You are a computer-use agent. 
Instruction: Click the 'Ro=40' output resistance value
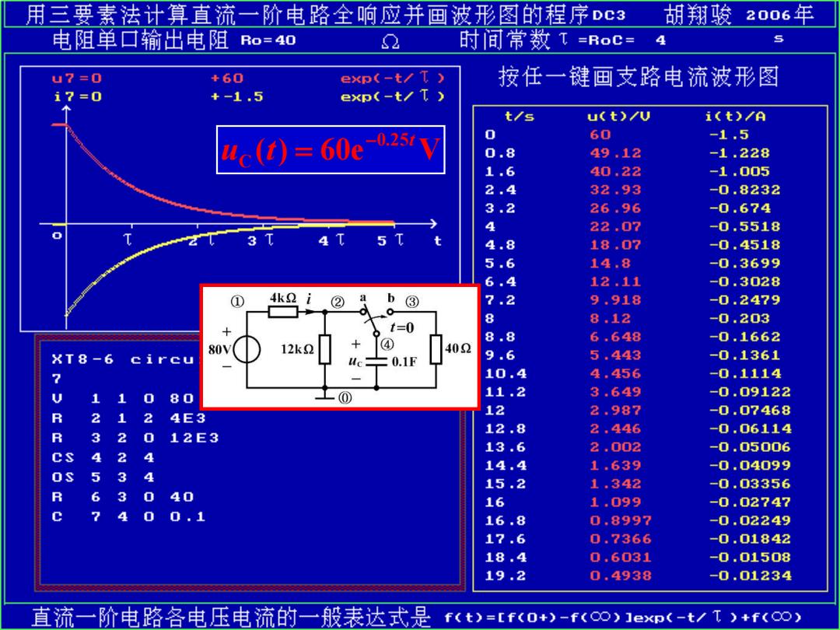[x=268, y=40]
